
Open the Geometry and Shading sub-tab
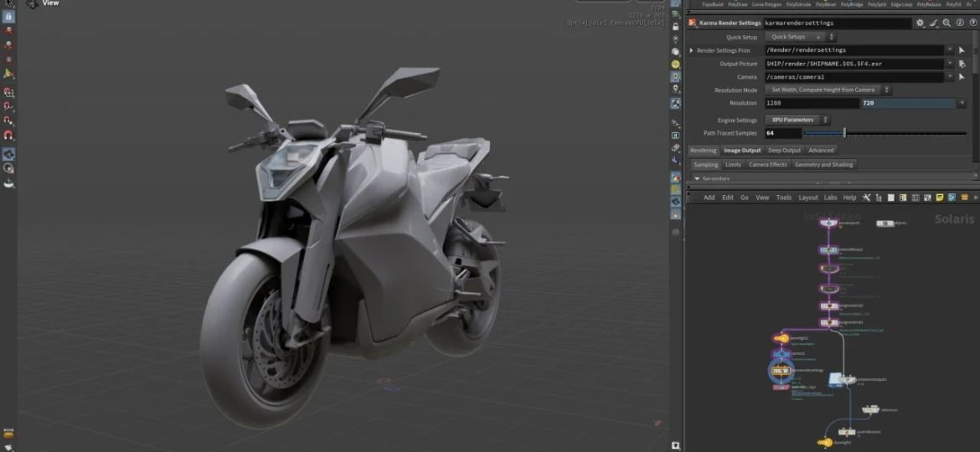[823, 165]
